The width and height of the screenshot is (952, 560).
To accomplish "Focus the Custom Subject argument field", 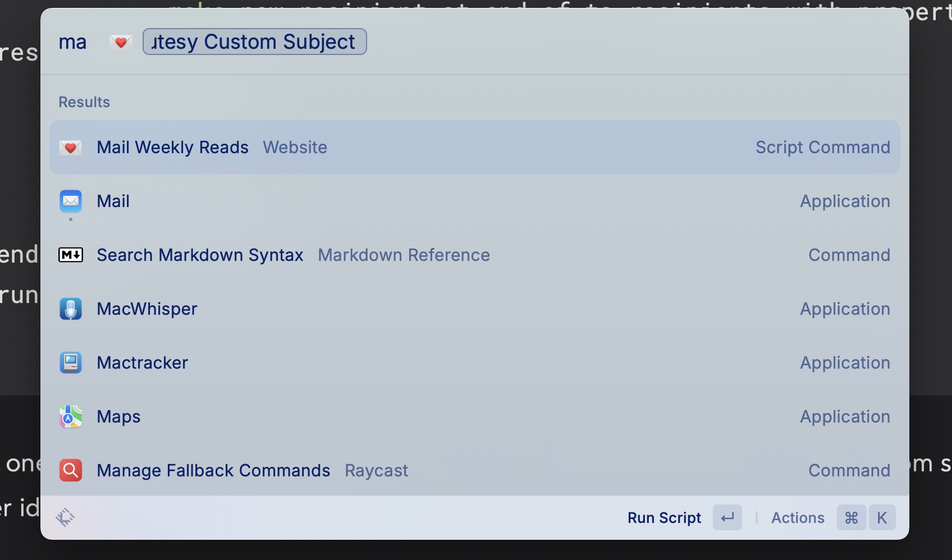I will coord(254,42).
